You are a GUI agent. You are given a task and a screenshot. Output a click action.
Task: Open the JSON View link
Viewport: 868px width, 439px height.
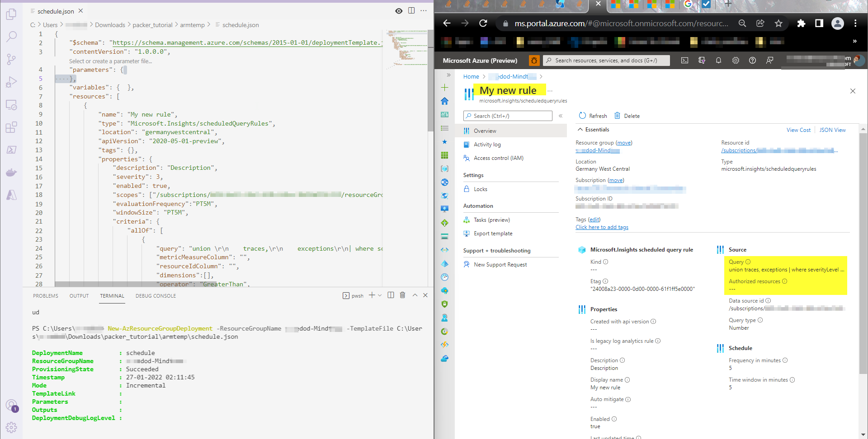tap(832, 130)
